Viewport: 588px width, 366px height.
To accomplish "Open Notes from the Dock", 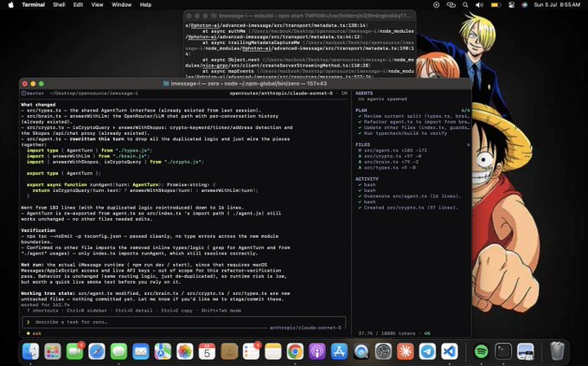I will (273, 351).
